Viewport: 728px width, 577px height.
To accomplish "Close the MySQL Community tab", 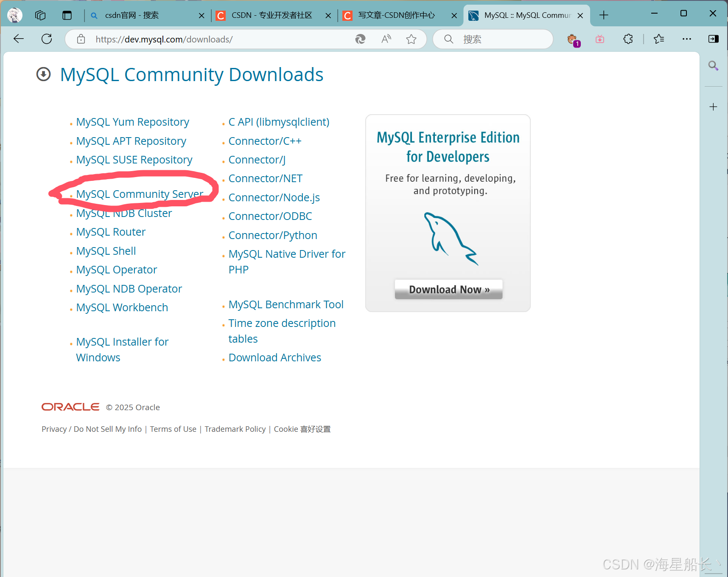I will pyautogui.click(x=580, y=16).
